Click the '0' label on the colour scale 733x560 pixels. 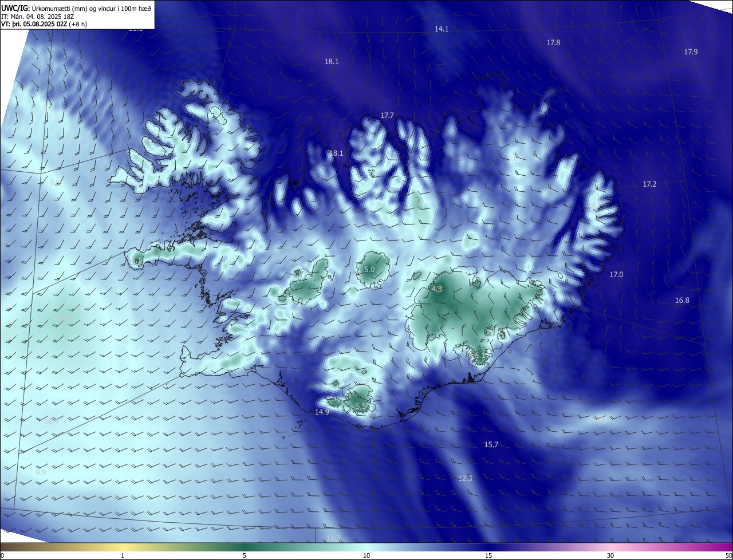(2, 555)
